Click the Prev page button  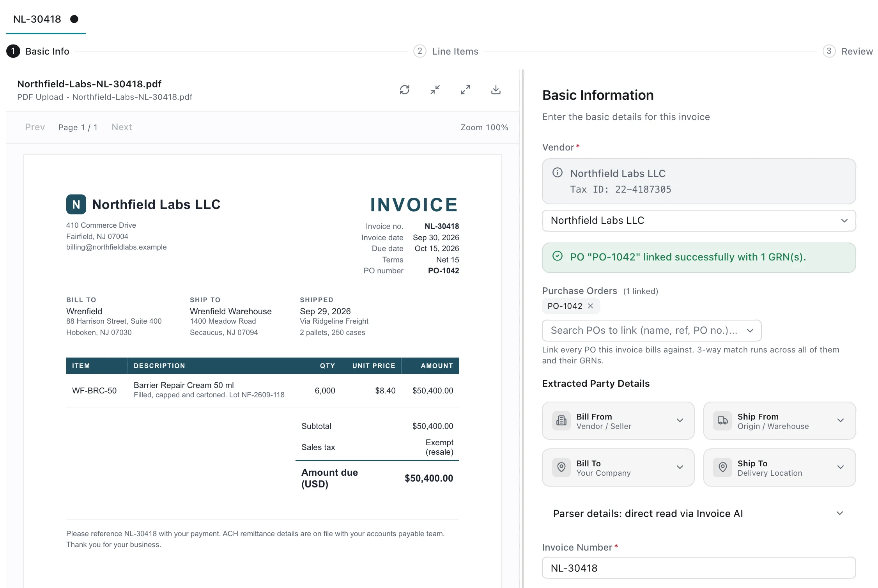click(x=35, y=127)
